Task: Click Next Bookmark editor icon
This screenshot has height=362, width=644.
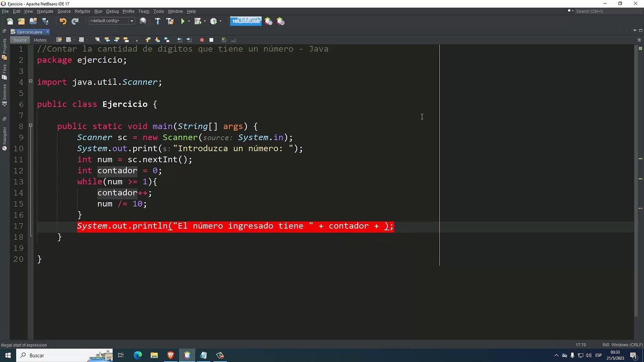Action: 157,40
